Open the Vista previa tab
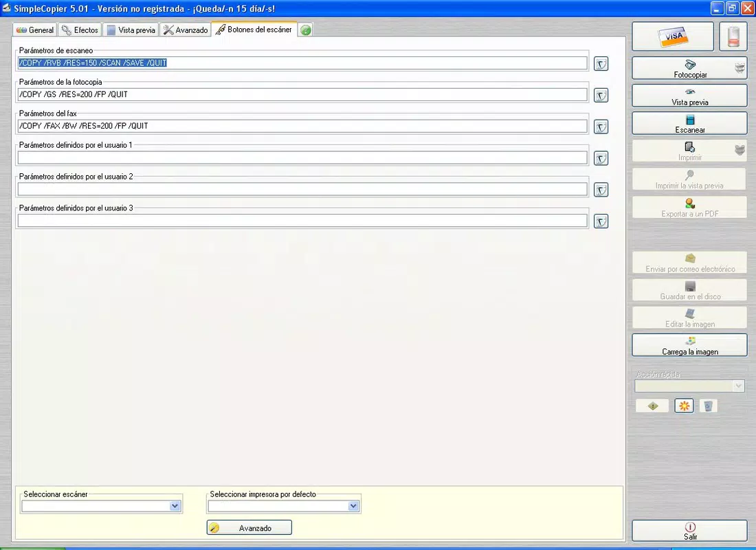 point(131,30)
